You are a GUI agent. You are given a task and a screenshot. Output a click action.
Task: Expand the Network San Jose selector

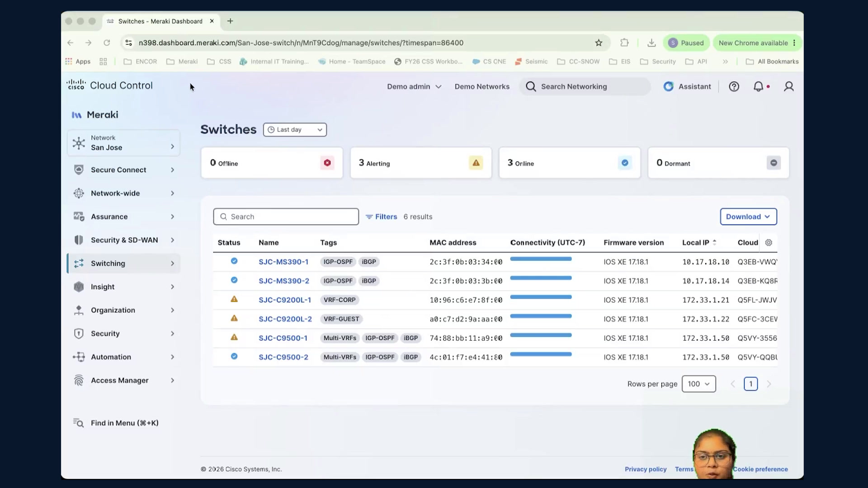[123, 143]
